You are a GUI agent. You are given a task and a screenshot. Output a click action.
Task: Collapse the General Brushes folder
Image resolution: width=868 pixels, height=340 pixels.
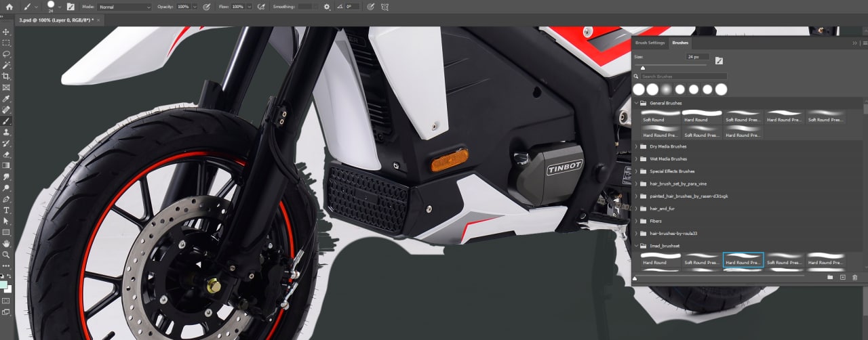point(636,103)
